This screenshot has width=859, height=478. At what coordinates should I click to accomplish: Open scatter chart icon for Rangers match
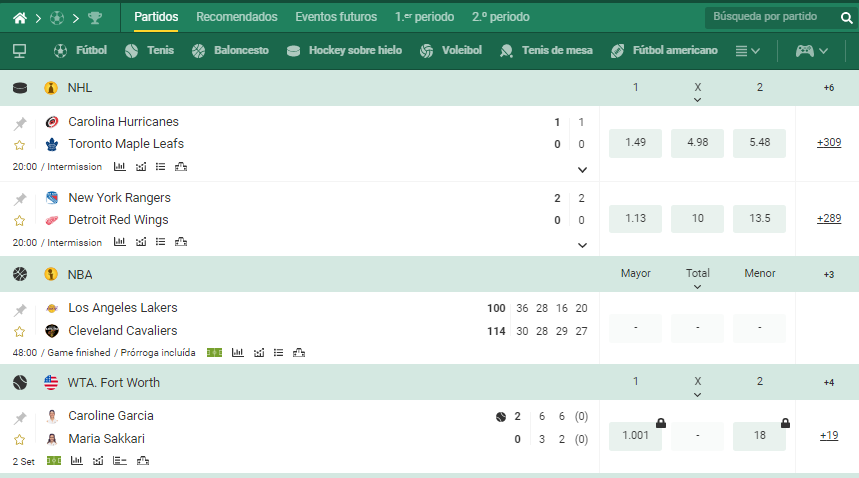(x=141, y=241)
